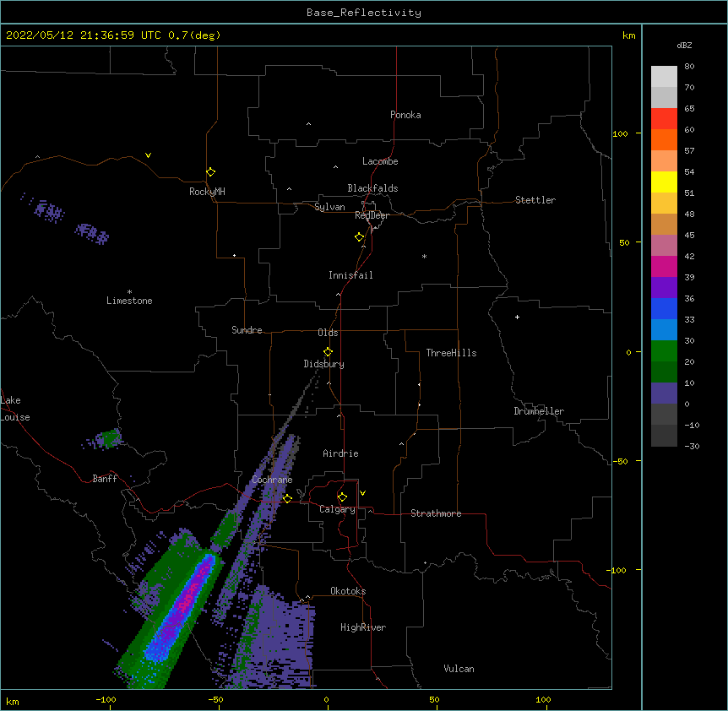Image resolution: width=728 pixels, height=711 pixels.
Task: Click the Strathmore label
Action: point(436,513)
